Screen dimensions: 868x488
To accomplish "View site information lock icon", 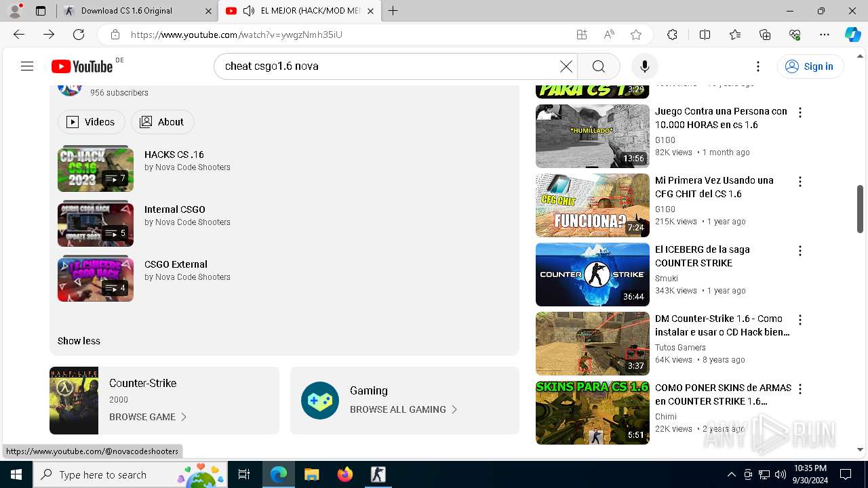I will pyautogui.click(x=115, y=35).
